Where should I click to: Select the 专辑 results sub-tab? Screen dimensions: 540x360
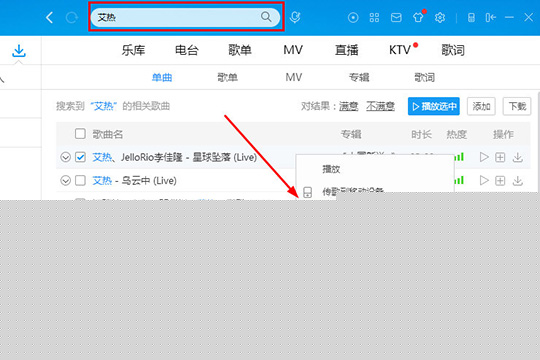(x=359, y=77)
